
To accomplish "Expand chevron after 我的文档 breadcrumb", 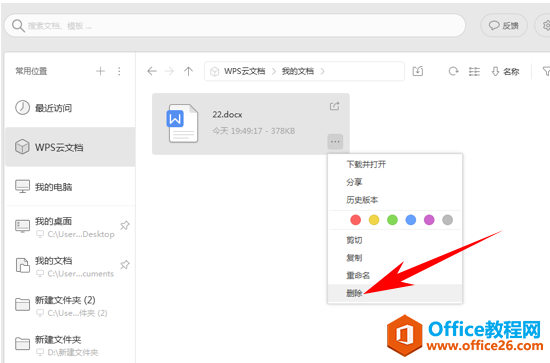I will pos(322,71).
